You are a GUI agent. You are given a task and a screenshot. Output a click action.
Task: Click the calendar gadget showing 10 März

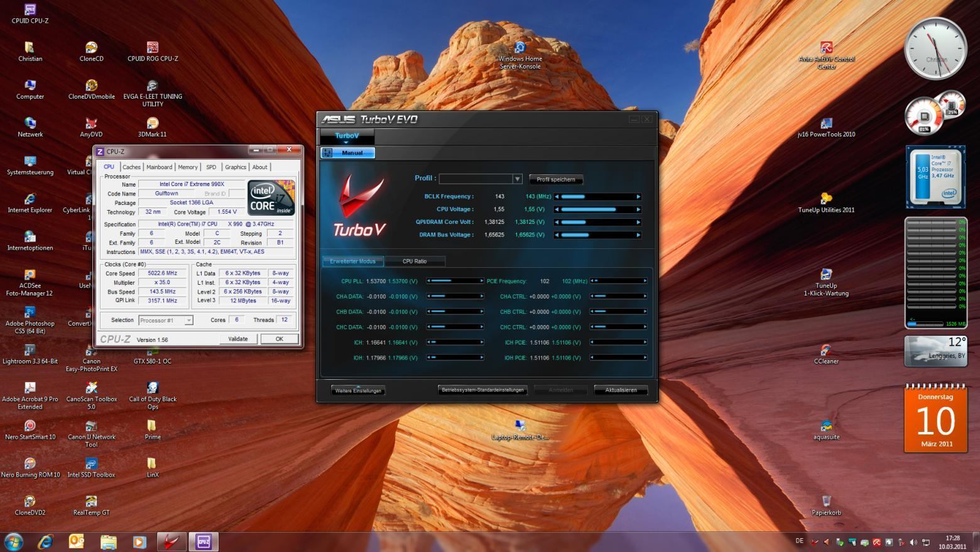coord(936,418)
